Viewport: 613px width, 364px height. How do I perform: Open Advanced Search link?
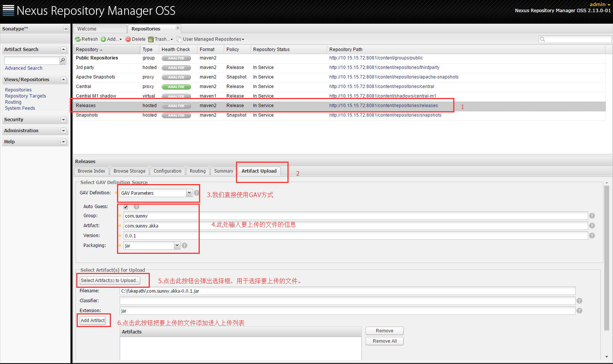24,68
